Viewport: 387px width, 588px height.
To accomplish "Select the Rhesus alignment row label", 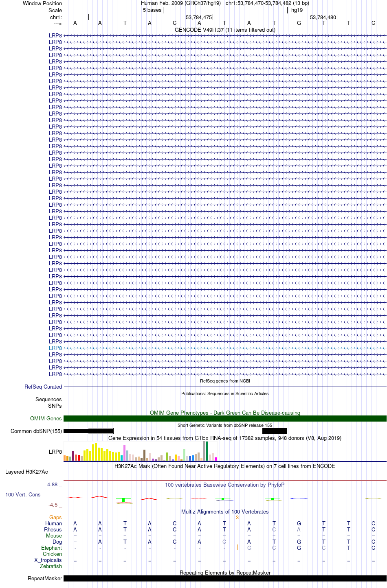I will (53, 529).
